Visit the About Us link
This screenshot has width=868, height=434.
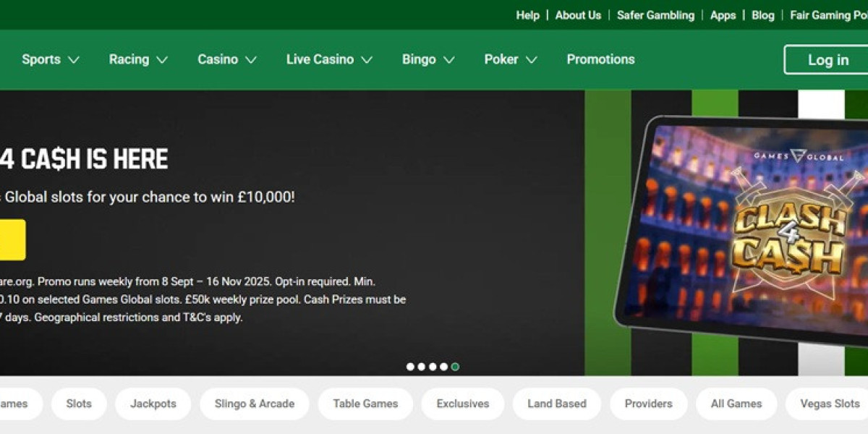578,15
